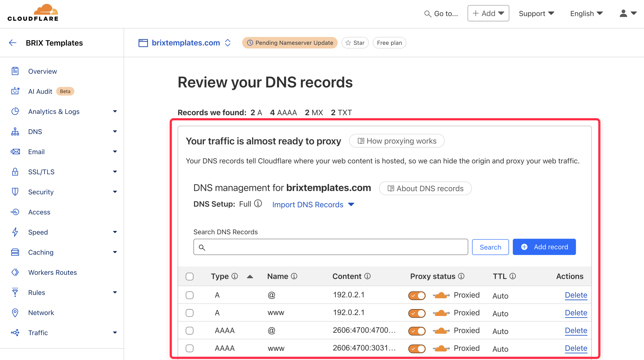Click the Analytics & Logs pie chart icon
This screenshot has height=360, width=644.
15,111
